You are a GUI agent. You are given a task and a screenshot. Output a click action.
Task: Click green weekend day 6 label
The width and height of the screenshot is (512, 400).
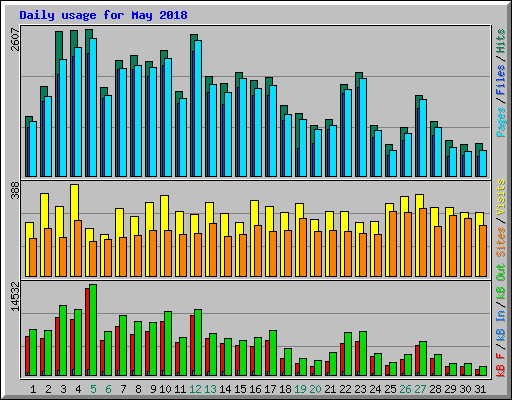click(108, 389)
